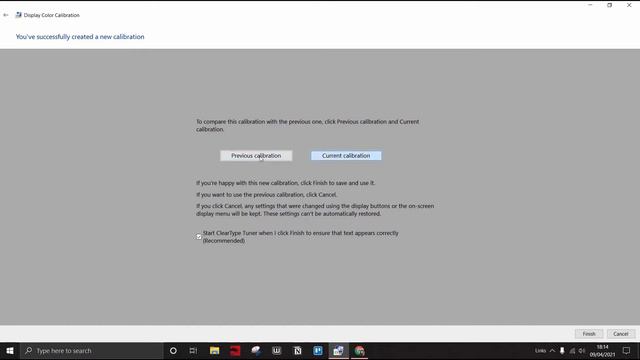
Task: Open the volume control in the tray
Action: [582, 351]
